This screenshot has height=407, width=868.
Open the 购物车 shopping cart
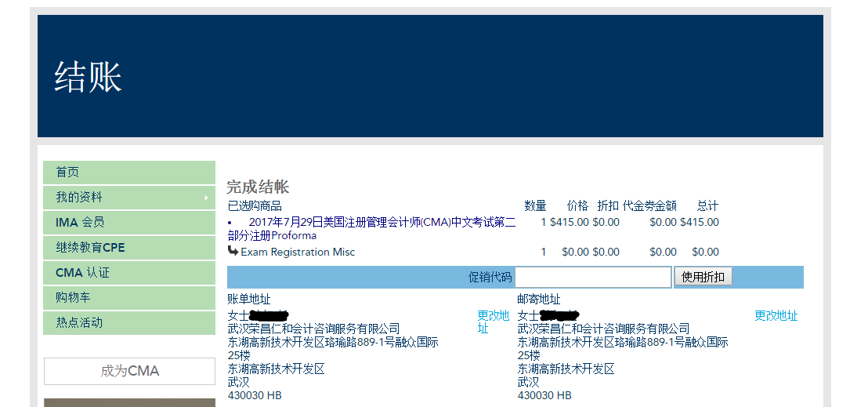click(x=73, y=298)
